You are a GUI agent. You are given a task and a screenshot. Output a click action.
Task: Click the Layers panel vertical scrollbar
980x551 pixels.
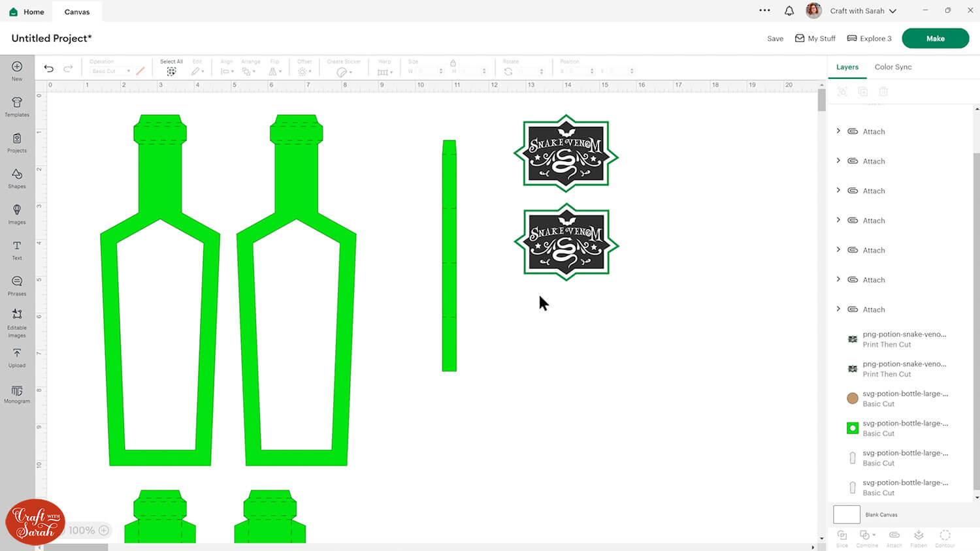977,320
